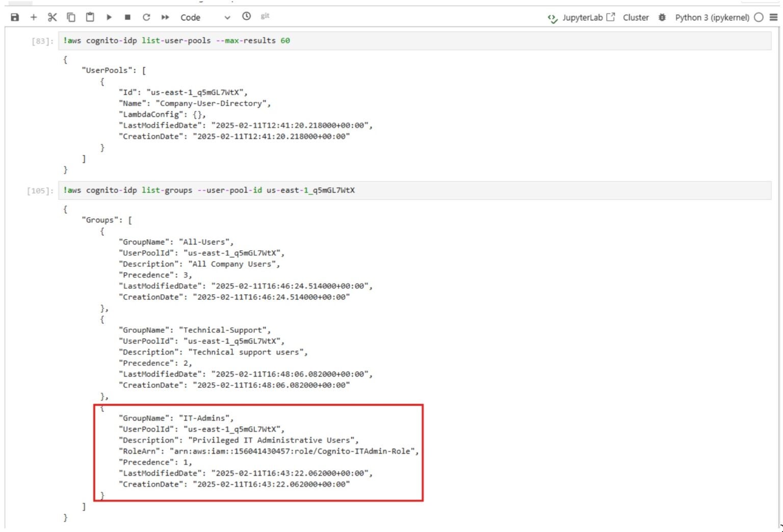Open the hamburger menu at toolbar right
Screen dimensions: 783x532
tap(773, 17)
